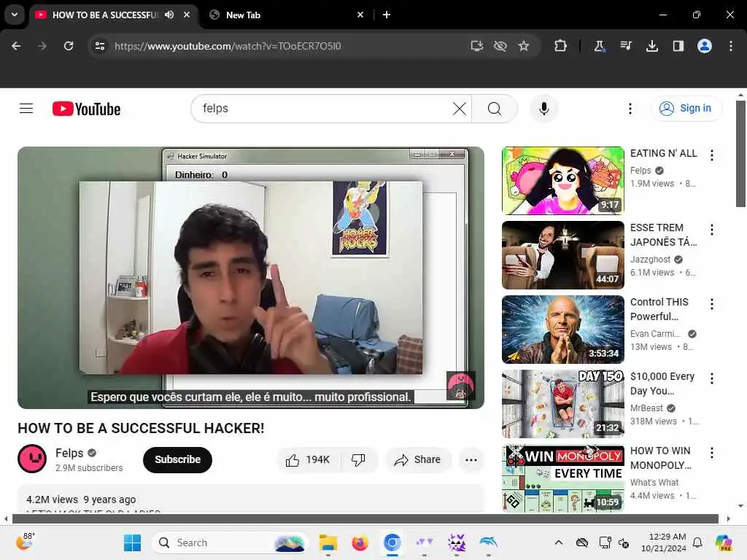Open browser Downloads
The image size is (747, 560).
click(652, 46)
